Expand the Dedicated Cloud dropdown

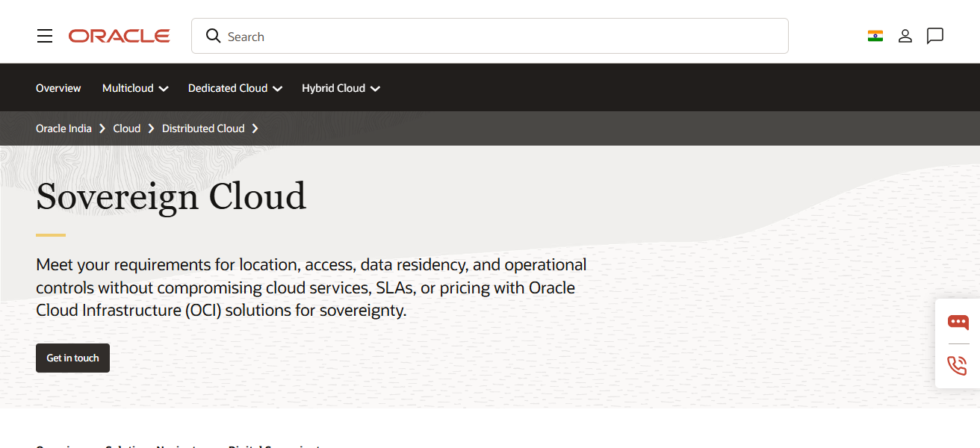click(235, 87)
